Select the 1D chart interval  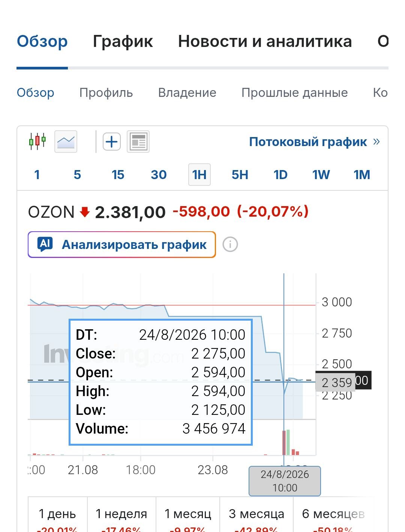click(x=280, y=175)
